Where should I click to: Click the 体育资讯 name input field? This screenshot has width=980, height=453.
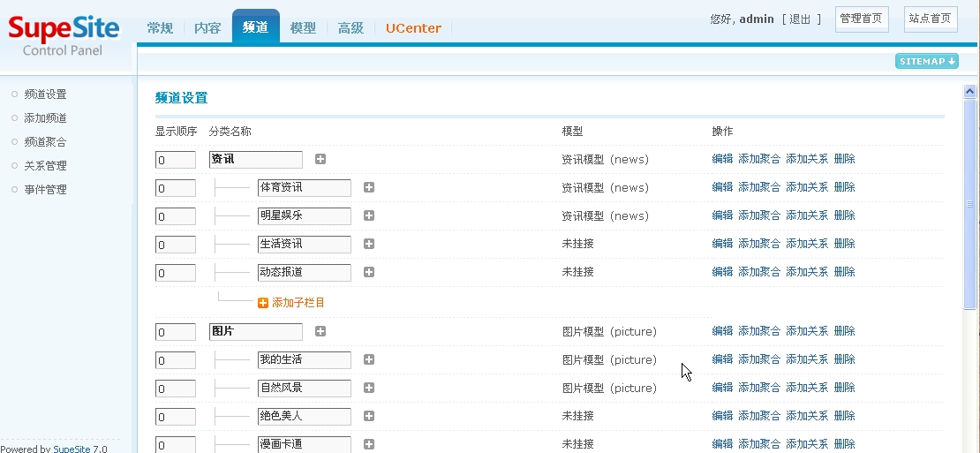click(x=305, y=187)
